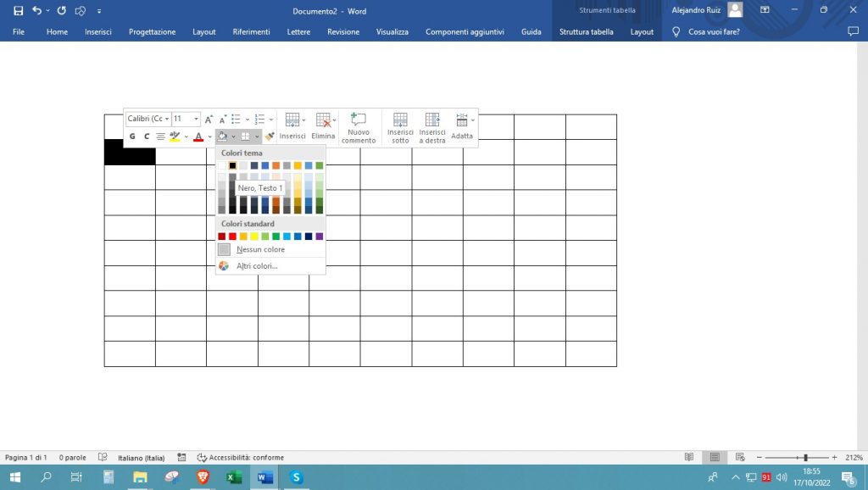Apply bold using the G button
Viewport: 868px width, 490px height.
[x=132, y=136]
